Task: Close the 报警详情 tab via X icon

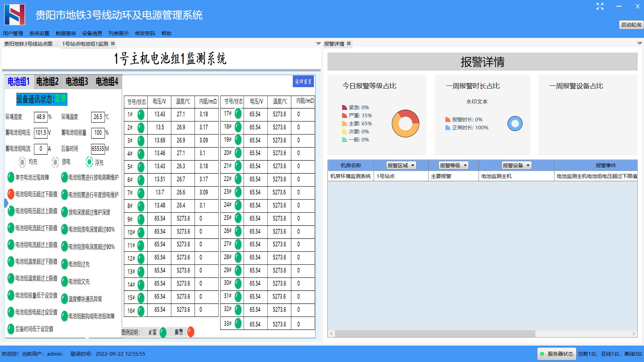Action: coord(349,44)
